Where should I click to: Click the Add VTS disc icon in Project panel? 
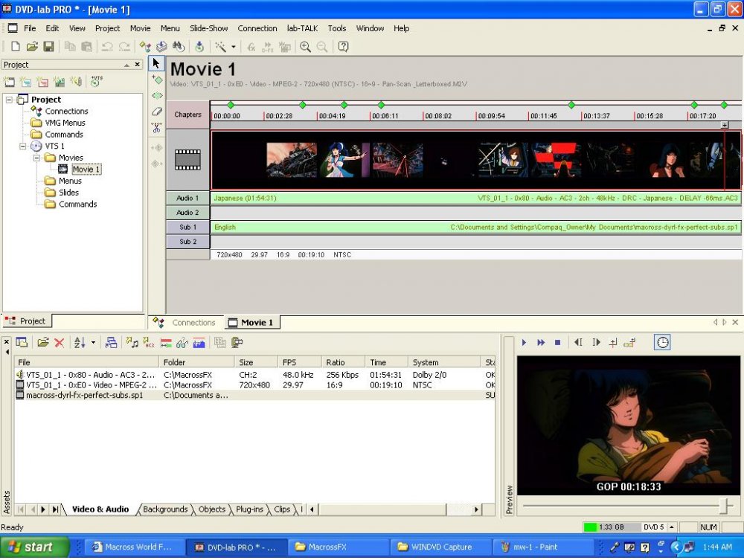[x=96, y=81]
